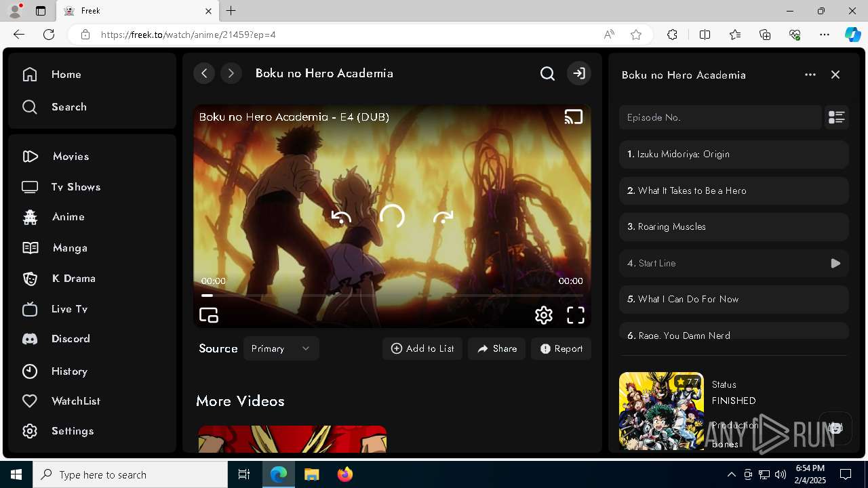This screenshot has height=488, width=868.
Task: Go forward using the header right chevron
Action: [231, 73]
